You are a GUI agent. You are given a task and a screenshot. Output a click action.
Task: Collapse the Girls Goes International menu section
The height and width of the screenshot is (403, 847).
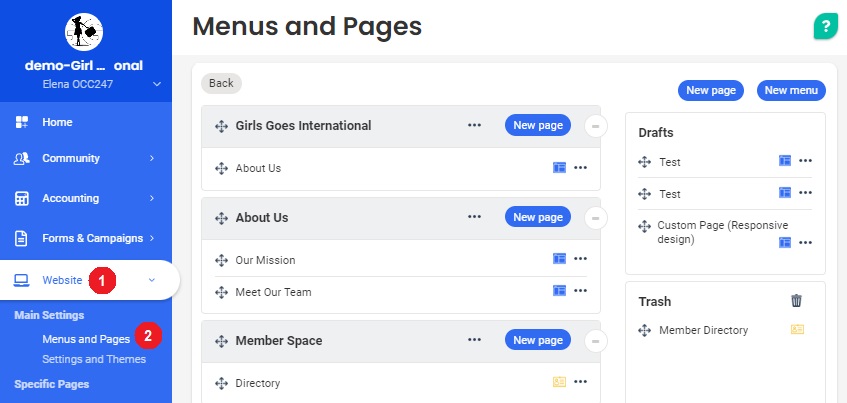[x=595, y=126]
